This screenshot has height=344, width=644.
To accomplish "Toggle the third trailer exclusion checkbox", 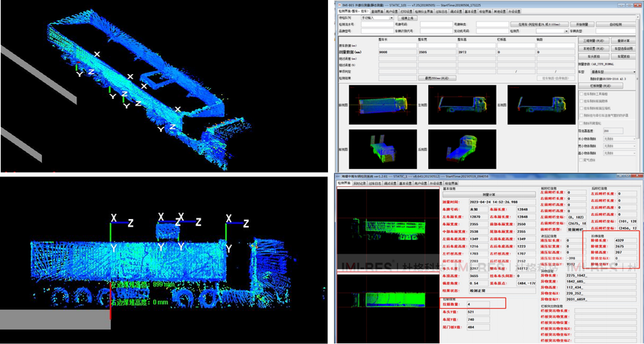I will (x=581, y=108).
